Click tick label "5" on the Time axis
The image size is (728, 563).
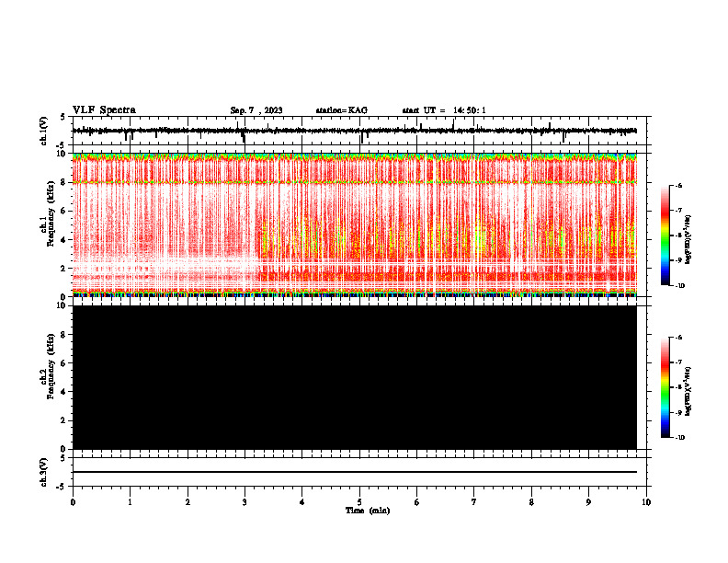[359, 502]
